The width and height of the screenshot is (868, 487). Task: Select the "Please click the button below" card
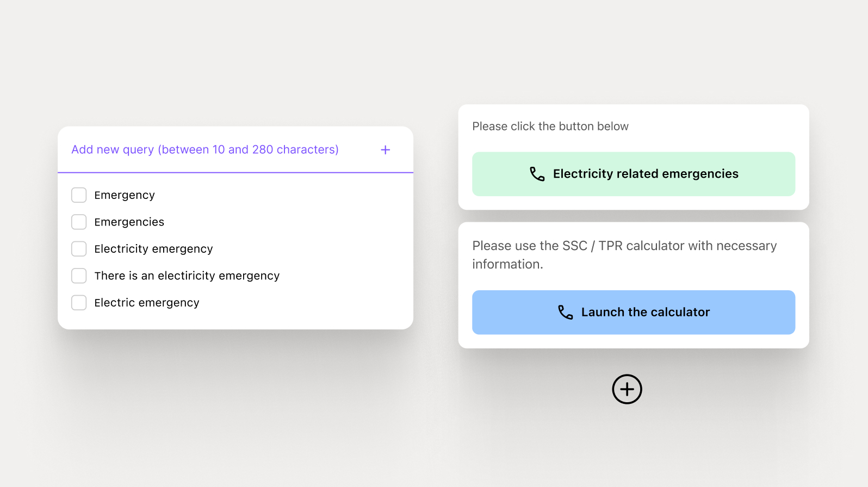click(634, 157)
